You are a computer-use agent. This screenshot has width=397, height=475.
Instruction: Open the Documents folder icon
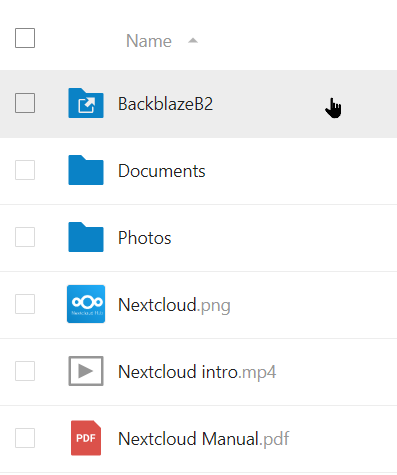[x=86, y=170]
